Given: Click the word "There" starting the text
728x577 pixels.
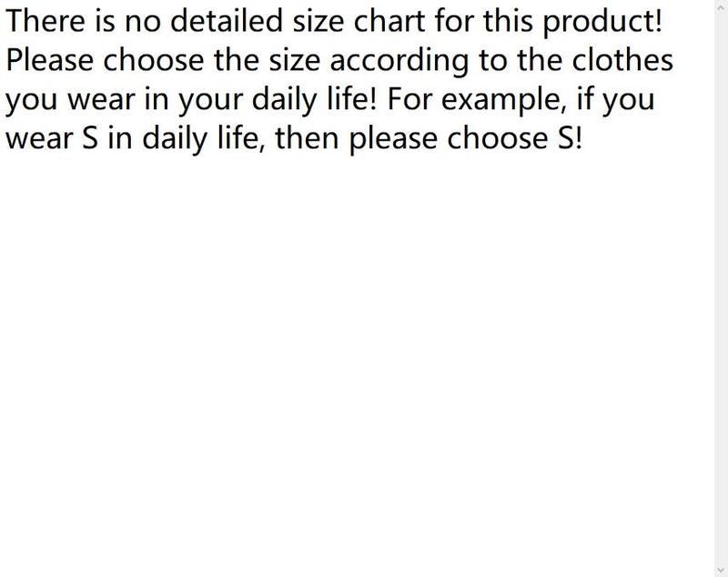Looking at the screenshot, I should (x=45, y=21).
